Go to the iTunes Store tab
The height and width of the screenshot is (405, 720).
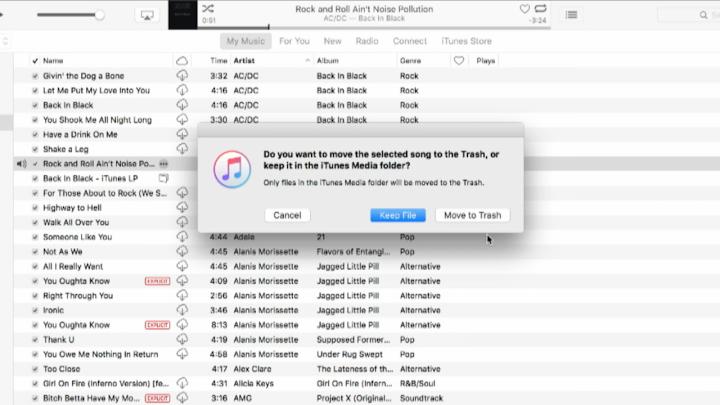pyautogui.click(x=466, y=41)
